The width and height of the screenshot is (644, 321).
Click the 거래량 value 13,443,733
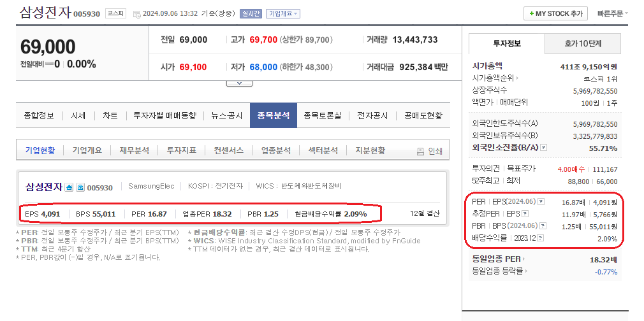click(415, 40)
